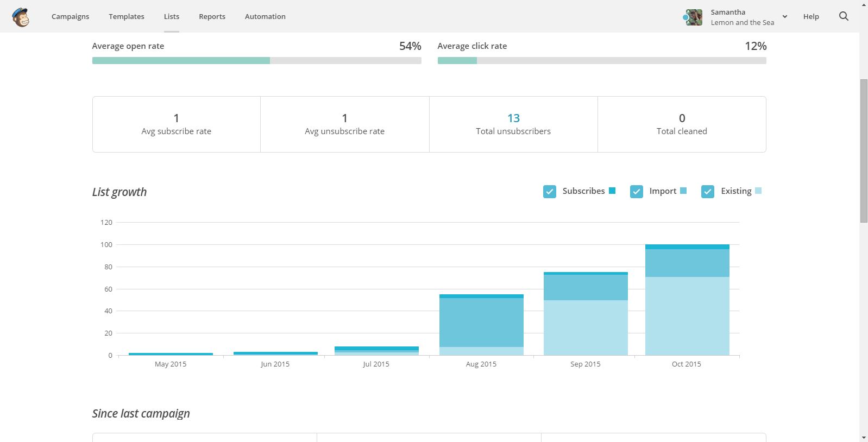Expand the account dropdown arrow
The image size is (868, 442).
pos(785,17)
